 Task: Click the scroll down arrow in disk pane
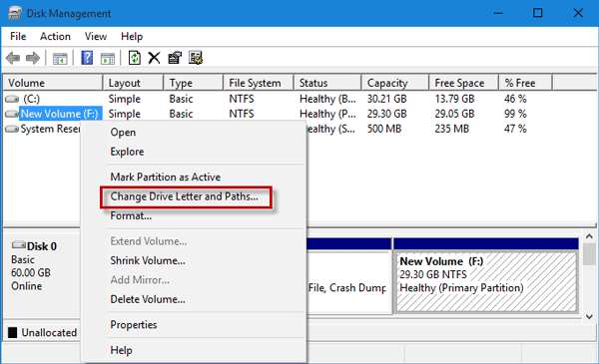click(x=589, y=317)
